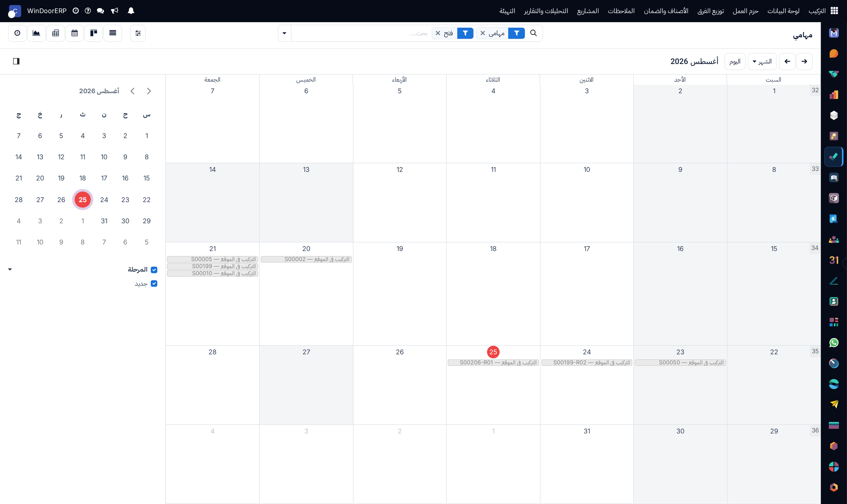847x504 pixels.
Task: Open the S00050 event on the 23rd
Action: coord(680,363)
